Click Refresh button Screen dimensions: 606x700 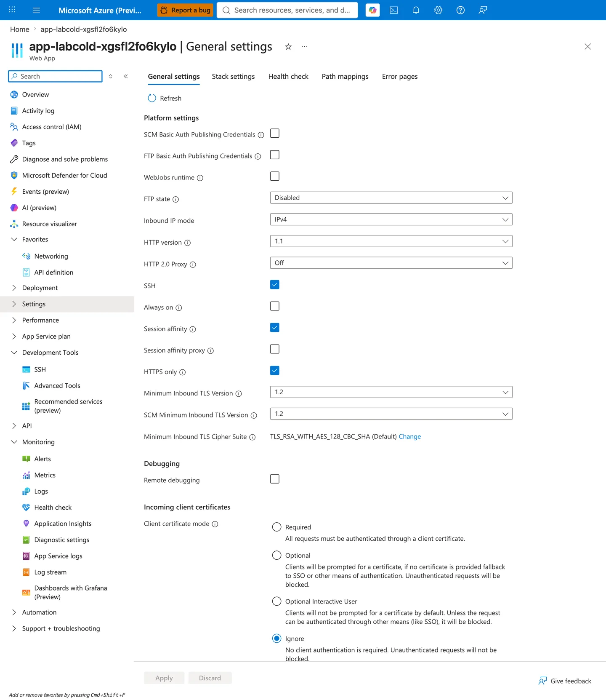(x=165, y=98)
